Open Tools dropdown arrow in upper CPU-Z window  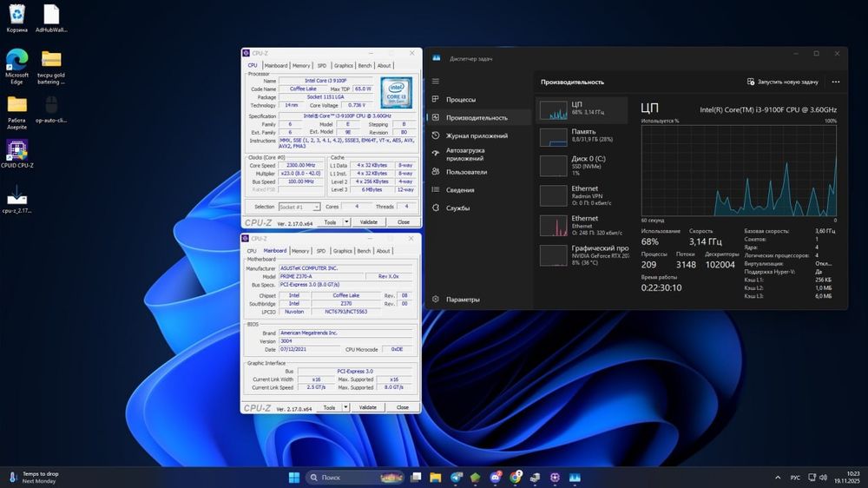[x=346, y=222]
